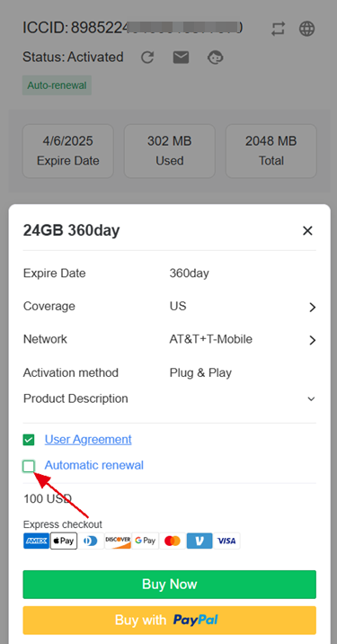Expand the Product Description section
The height and width of the screenshot is (644, 337).
point(170,398)
